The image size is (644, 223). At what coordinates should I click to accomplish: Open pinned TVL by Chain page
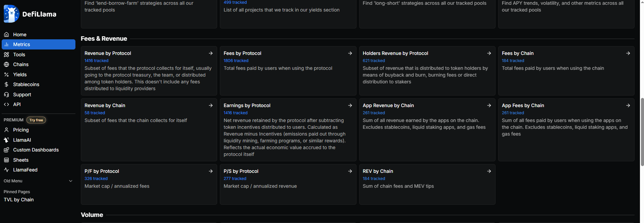pos(19,200)
